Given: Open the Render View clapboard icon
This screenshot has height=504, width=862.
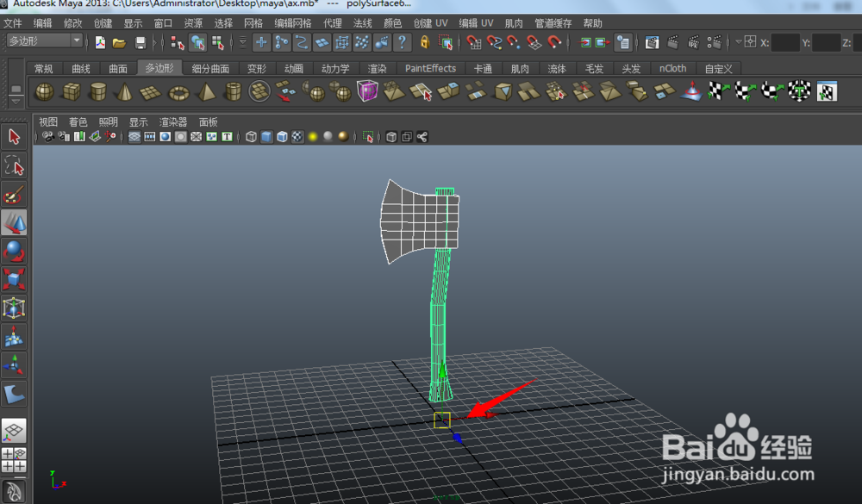Looking at the screenshot, I should [652, 42].
